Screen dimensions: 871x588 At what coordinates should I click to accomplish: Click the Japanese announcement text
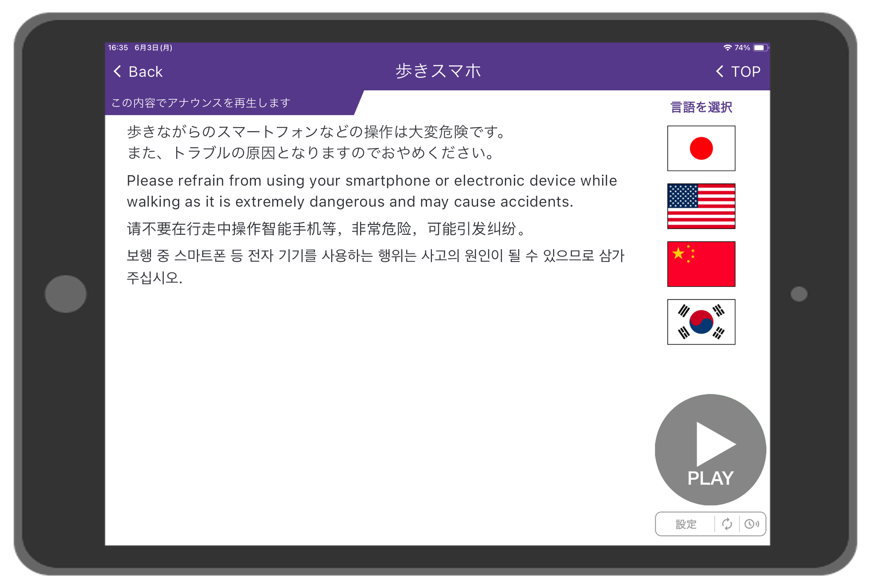coord(317,142)
